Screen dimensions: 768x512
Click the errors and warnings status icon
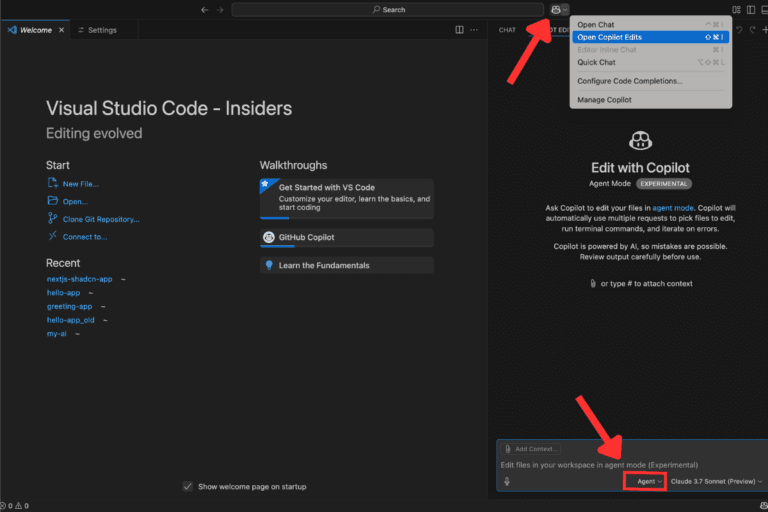click(14, 506)
